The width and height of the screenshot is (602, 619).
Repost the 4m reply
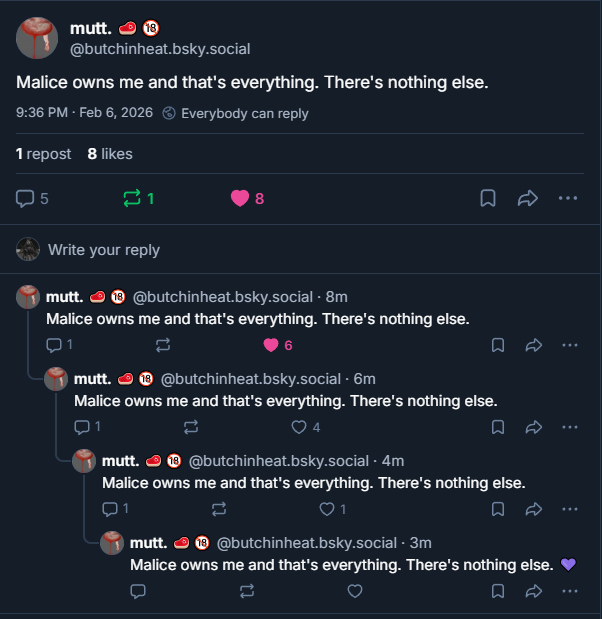tap(220, 509)
